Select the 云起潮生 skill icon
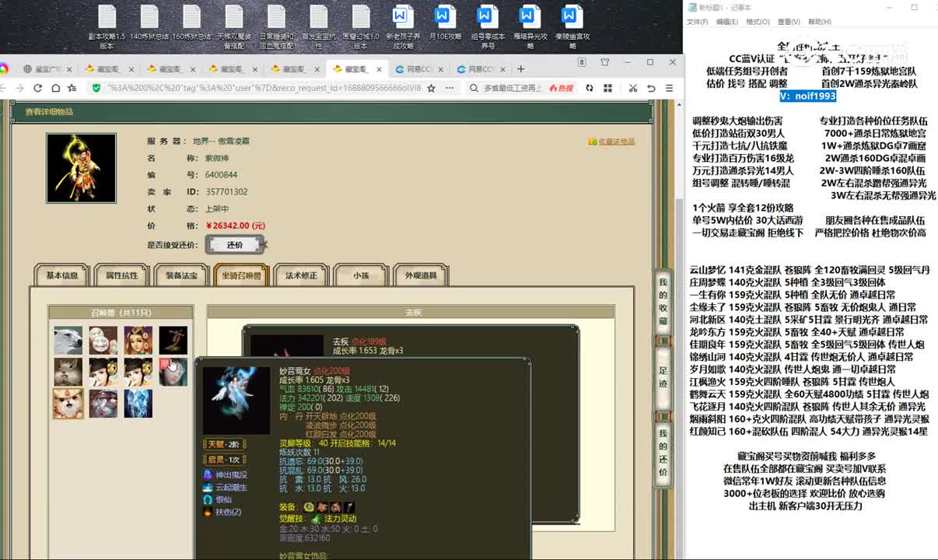Screen dimensions: 938x560 207,487
